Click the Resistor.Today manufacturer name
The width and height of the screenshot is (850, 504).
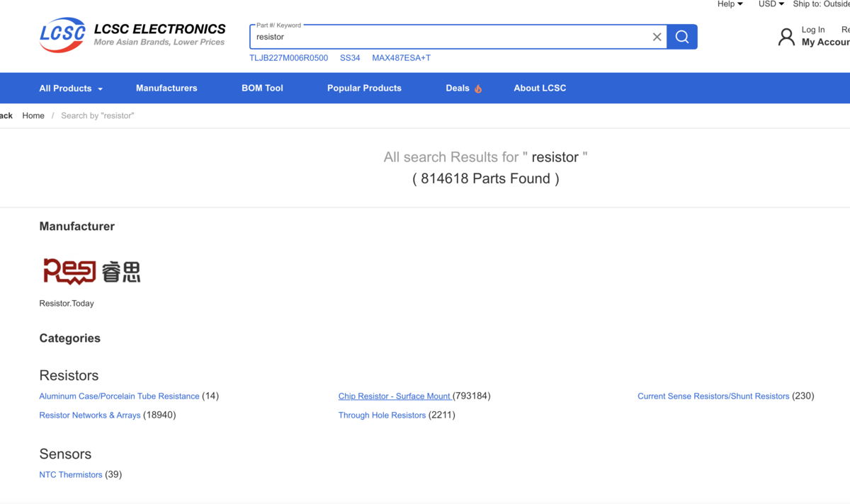(x=67, y=304)
